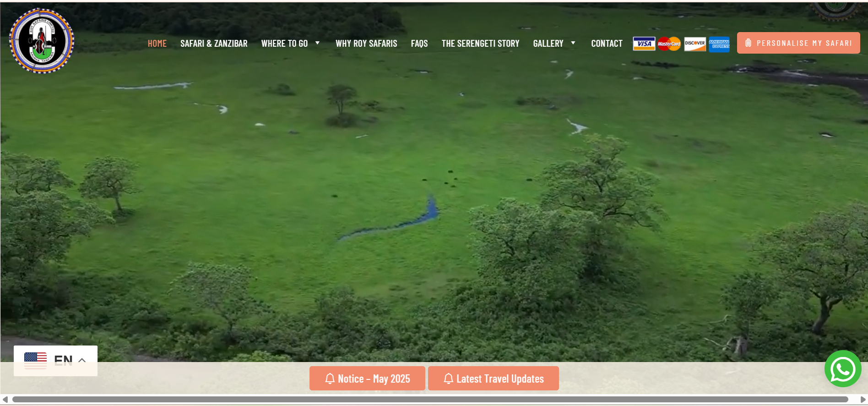
Task: Click the EN language label
Action: pos(63,361)
